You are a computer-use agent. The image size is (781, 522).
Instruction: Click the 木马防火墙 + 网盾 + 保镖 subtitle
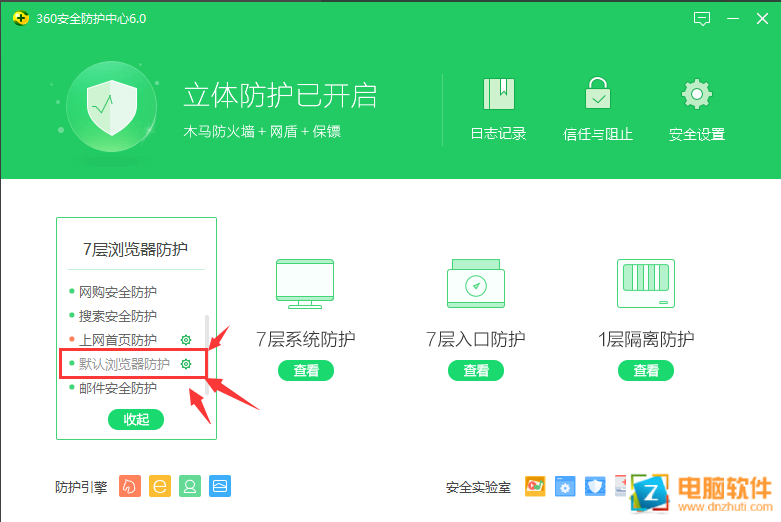click(x=262, y=131)
